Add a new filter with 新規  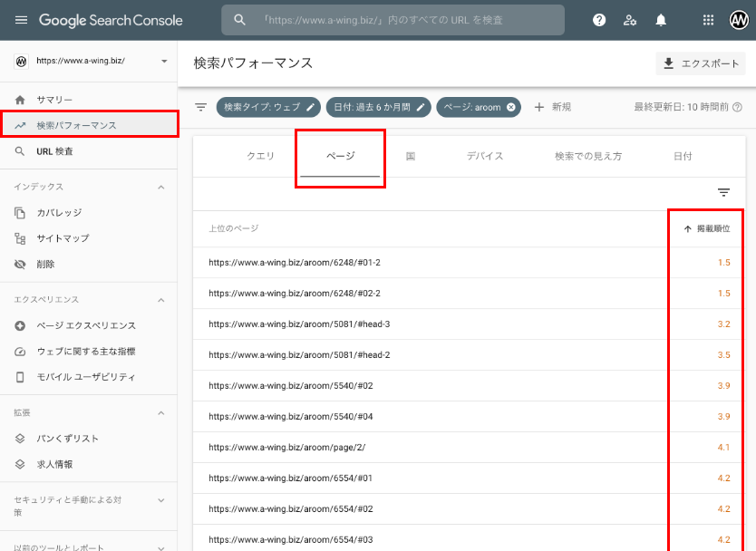click(553, 107)
